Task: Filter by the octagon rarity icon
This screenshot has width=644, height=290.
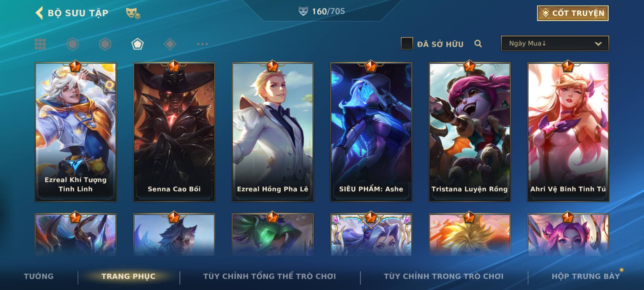Action: coord(72,44)
